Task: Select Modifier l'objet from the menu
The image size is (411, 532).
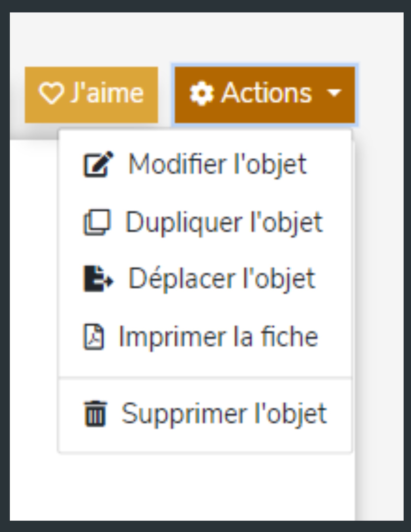Action: point(205,164)
